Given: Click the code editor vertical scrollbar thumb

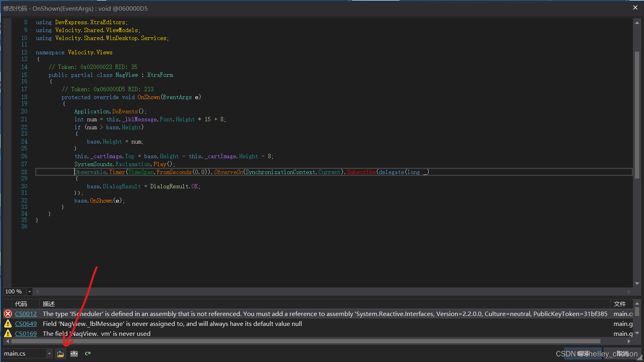Looking at the screenshot, I should point(637,115).
